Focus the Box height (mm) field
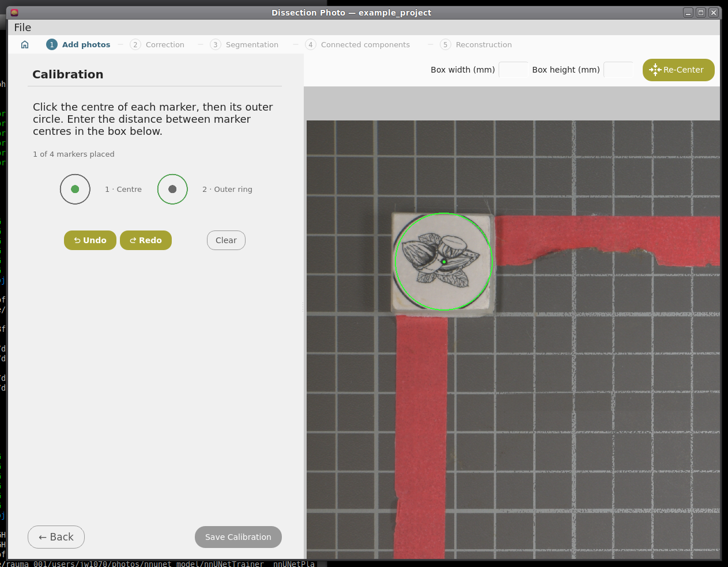This screenshot has height=567, width=728. click(618, 70)
